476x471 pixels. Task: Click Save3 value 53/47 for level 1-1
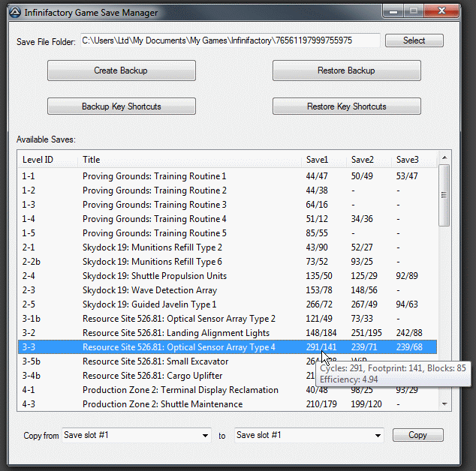(407, 176)
